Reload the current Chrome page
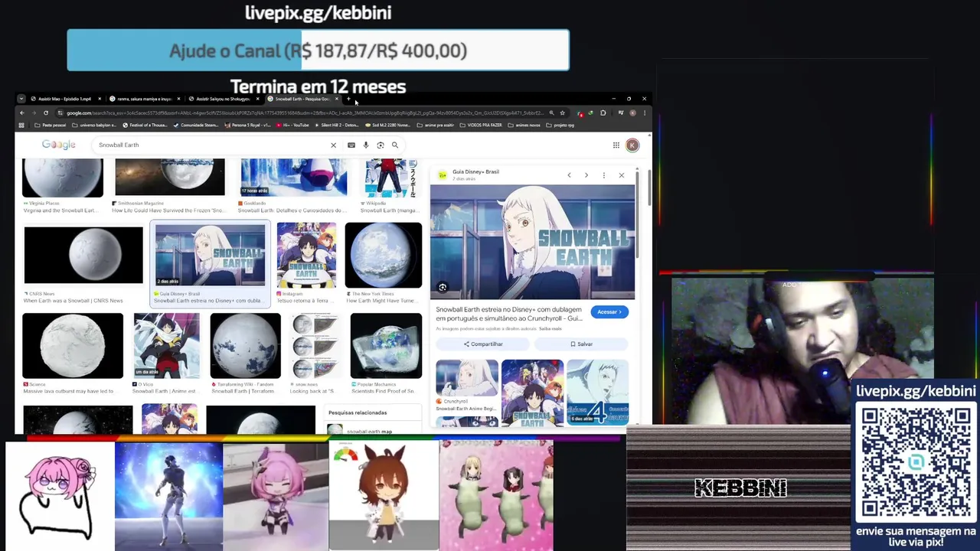Viewport: 980px width, 551px height. 46,113
